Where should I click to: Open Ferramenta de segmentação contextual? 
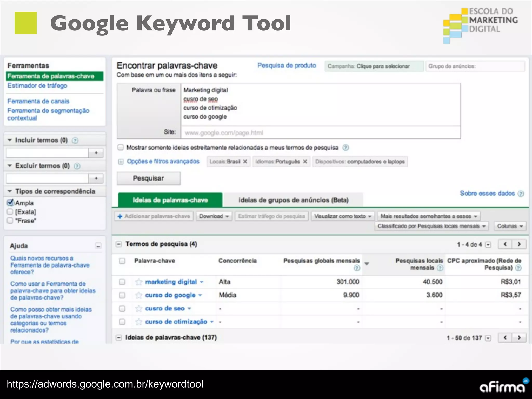pyautogui.click(x=48, y=114)
